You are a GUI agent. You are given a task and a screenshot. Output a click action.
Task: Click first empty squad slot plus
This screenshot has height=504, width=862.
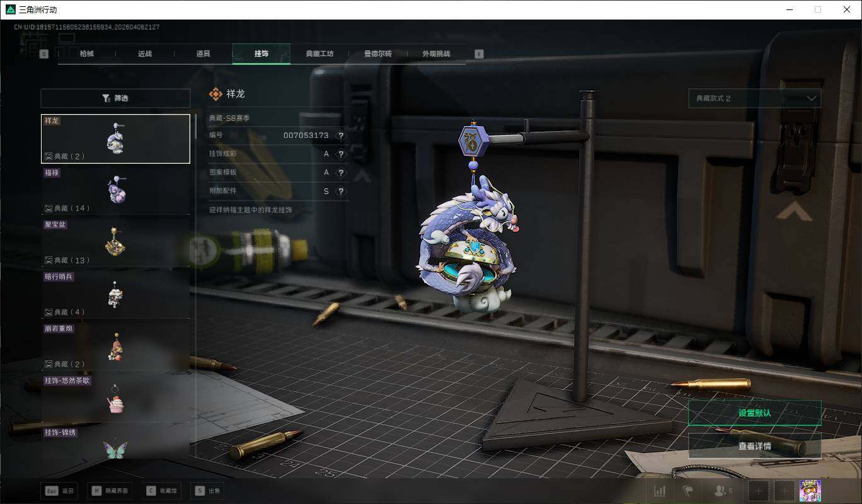click(x=759, y=491)
